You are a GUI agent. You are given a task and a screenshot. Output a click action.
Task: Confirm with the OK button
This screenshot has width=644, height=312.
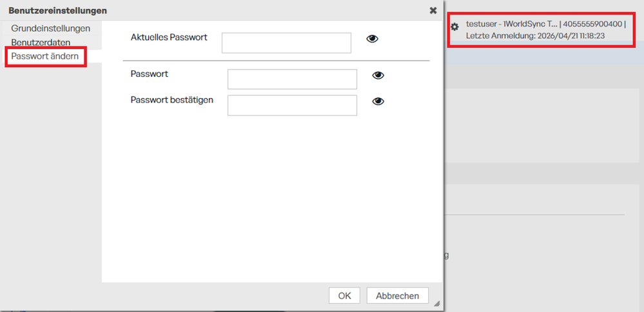[x=345, y=296]
